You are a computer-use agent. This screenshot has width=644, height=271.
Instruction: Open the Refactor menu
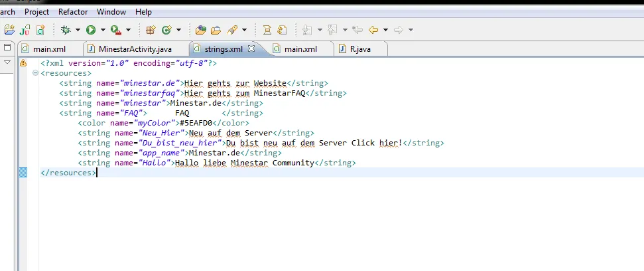[73, 12]
